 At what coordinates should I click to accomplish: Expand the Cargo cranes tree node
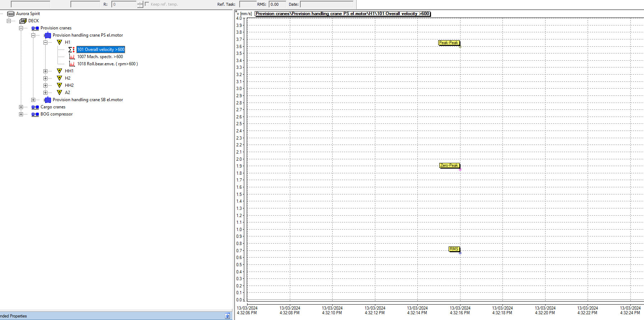[x=21, y=107]
